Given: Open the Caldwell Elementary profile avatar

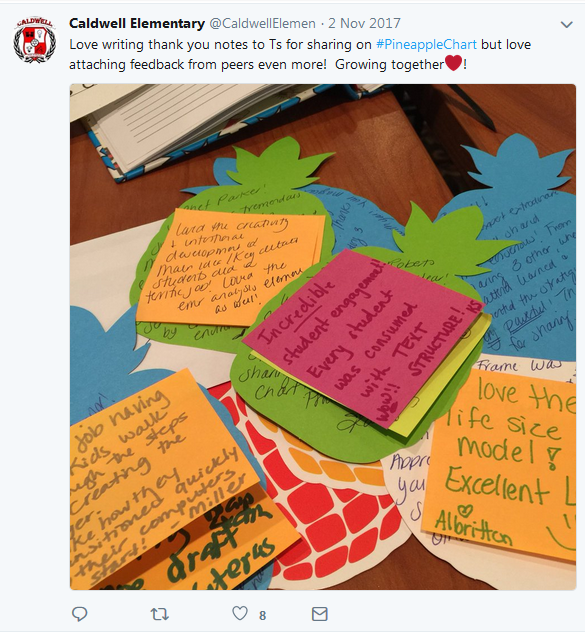Looking at the screenshot, I should (35, 39).
